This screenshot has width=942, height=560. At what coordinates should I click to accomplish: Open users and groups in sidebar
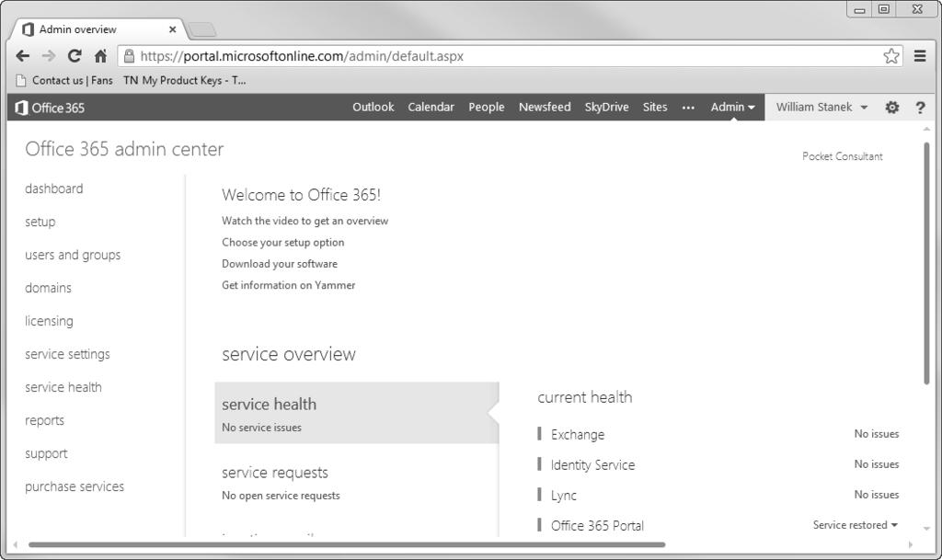[73, 255]
